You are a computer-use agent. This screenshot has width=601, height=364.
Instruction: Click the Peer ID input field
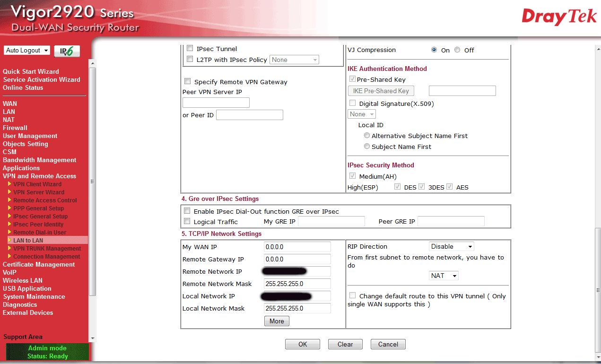250,115
